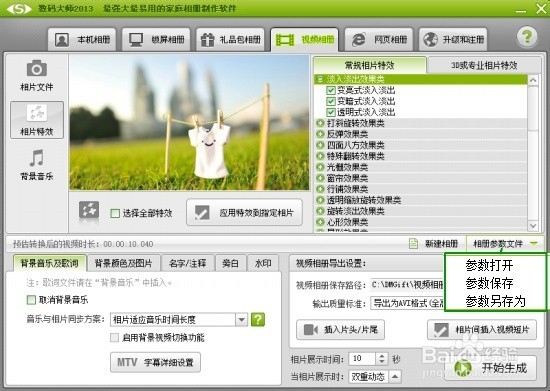Open 背景音乐及歌词 settings tab
Screen dimensions: 550x391
click(x=49, y=263)
